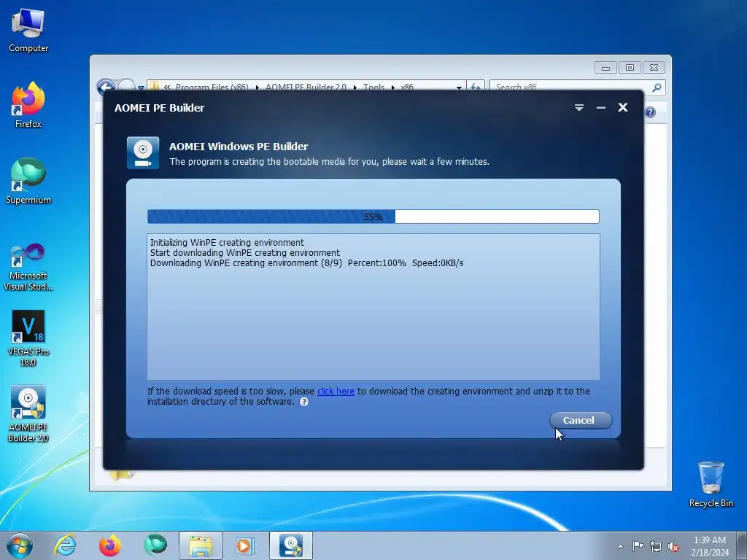Select Firefox desktop shortcut

tap(28, 105)
